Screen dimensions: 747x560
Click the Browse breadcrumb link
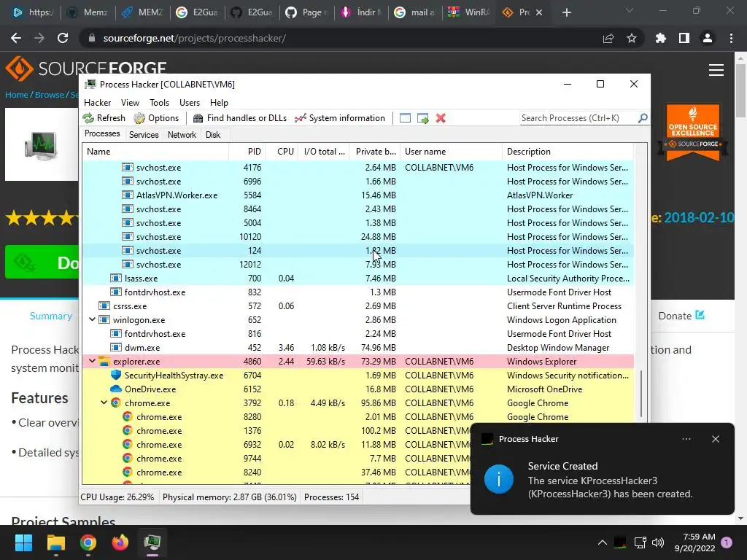49,95
